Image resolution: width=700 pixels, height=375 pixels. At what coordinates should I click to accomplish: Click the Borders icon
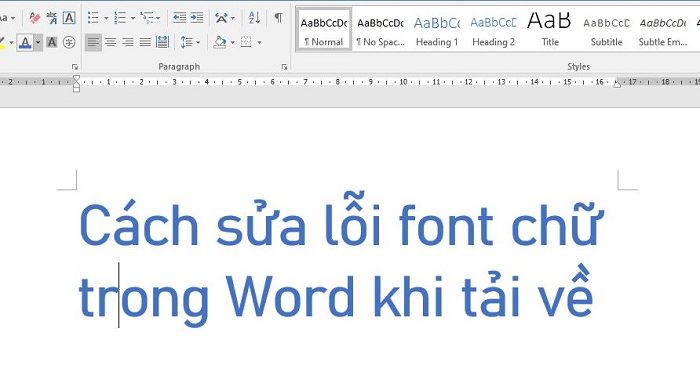[246, 42]
